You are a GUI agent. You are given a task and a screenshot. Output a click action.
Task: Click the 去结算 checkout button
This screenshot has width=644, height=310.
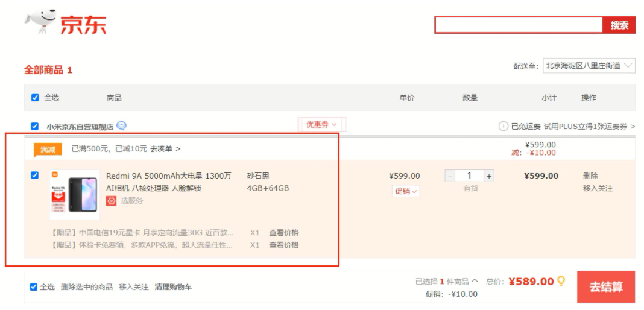[x=606, y=286]
